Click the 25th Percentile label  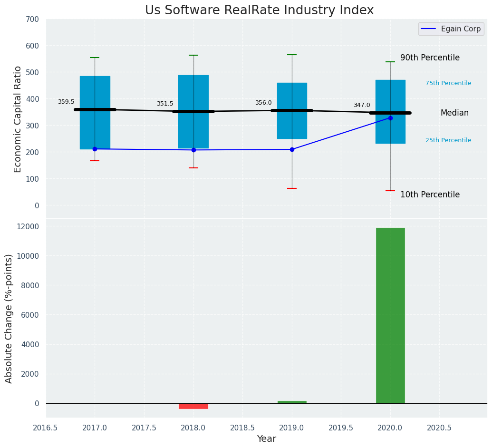(448, 140)
